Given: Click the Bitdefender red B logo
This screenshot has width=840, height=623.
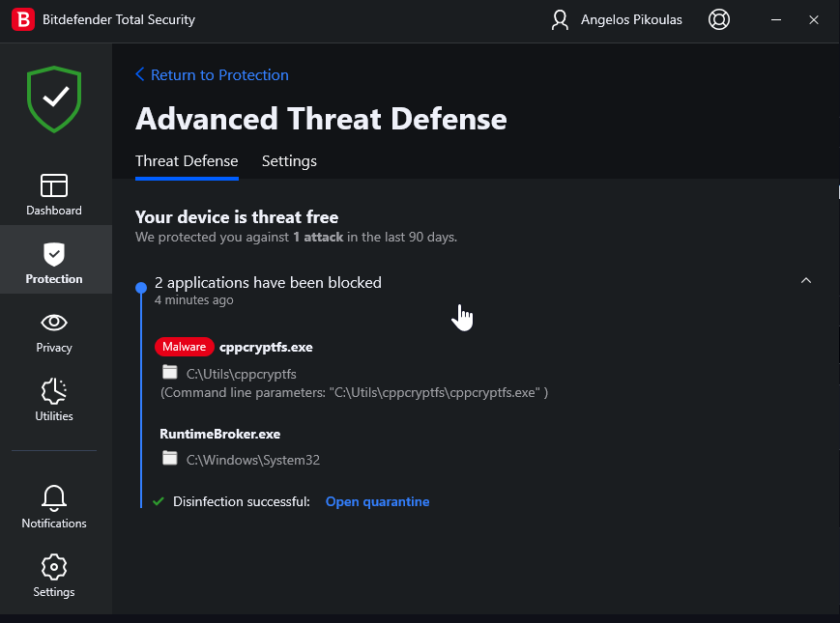Looking at the screenshot, I should [x=23, y=20].
